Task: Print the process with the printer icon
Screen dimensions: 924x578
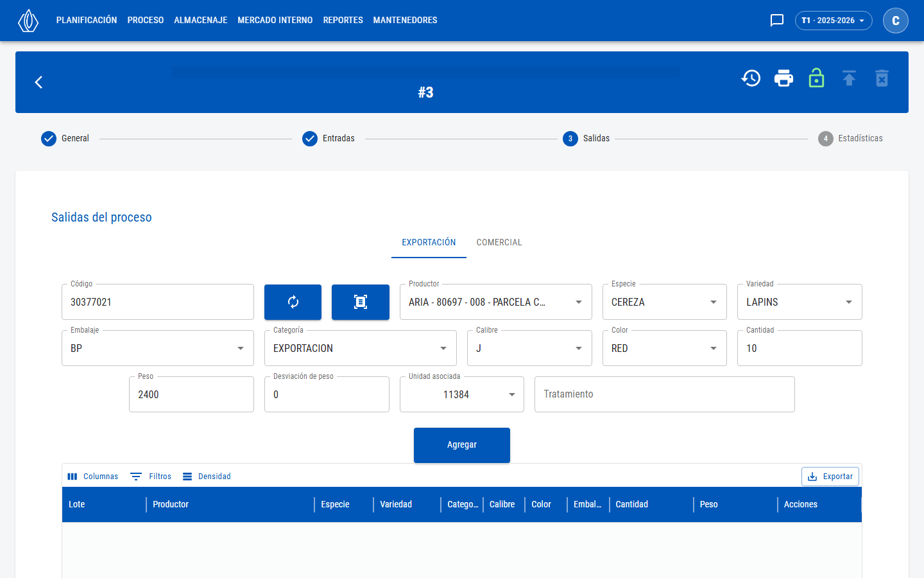Action: (783, 78)
